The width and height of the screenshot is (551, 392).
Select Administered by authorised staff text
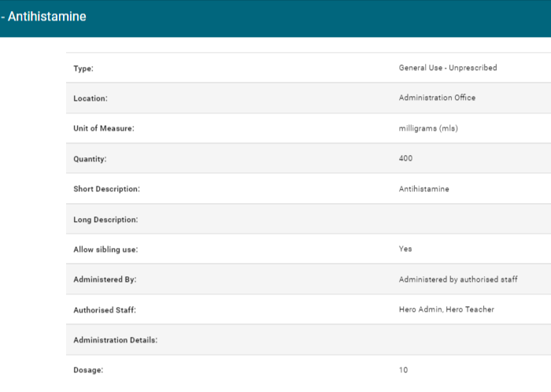(458, 279)
